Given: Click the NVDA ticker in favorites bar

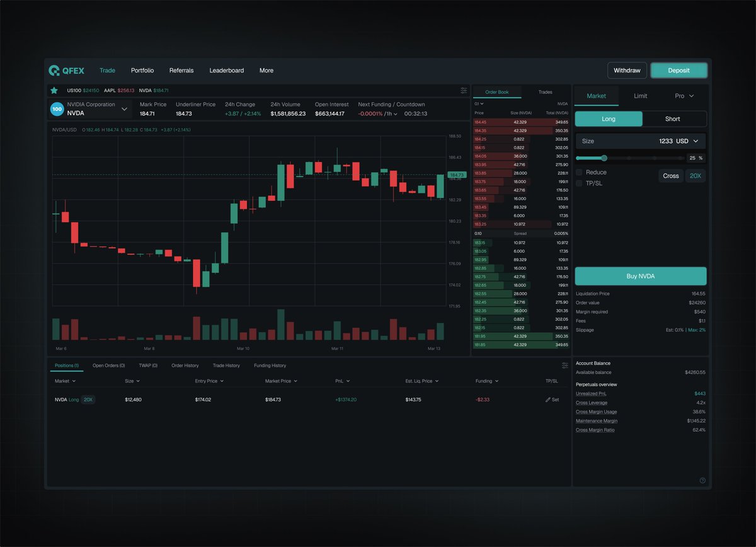Looking at the screenshot, I should (x=154, y=91).
